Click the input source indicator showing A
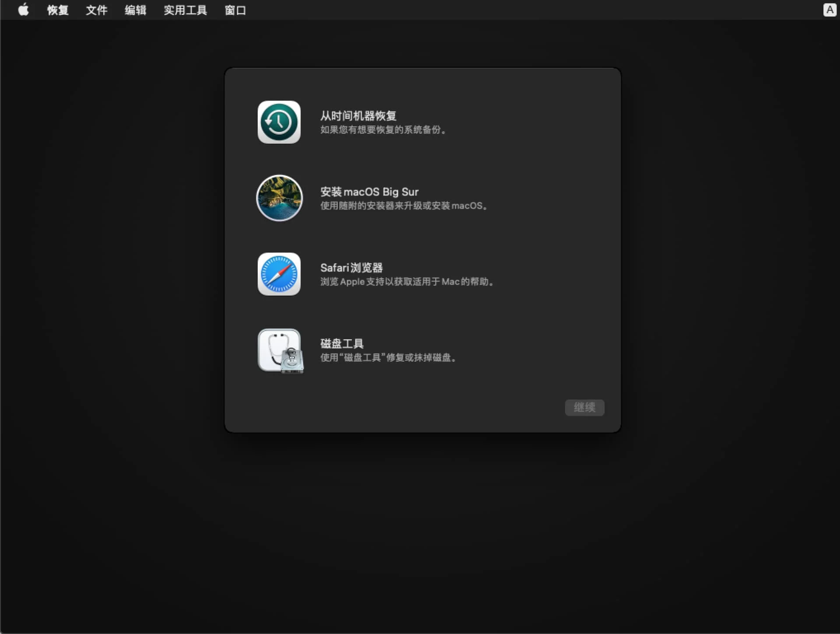Image resolution: width=840 pixels, height=634 pixels. (829, 10)
